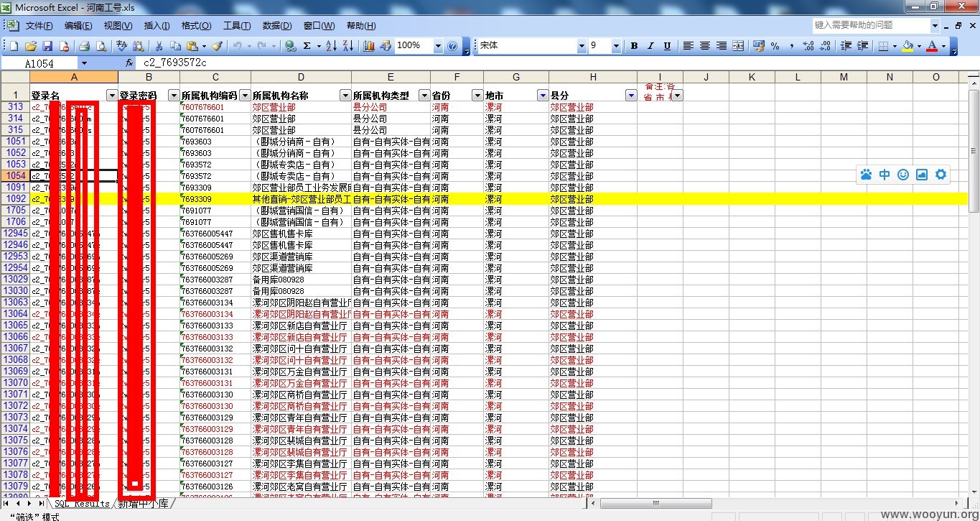Viewport: 980px width, 521px height.
Task: Click the Select All corner button
Action: click(x=14, y=77)
